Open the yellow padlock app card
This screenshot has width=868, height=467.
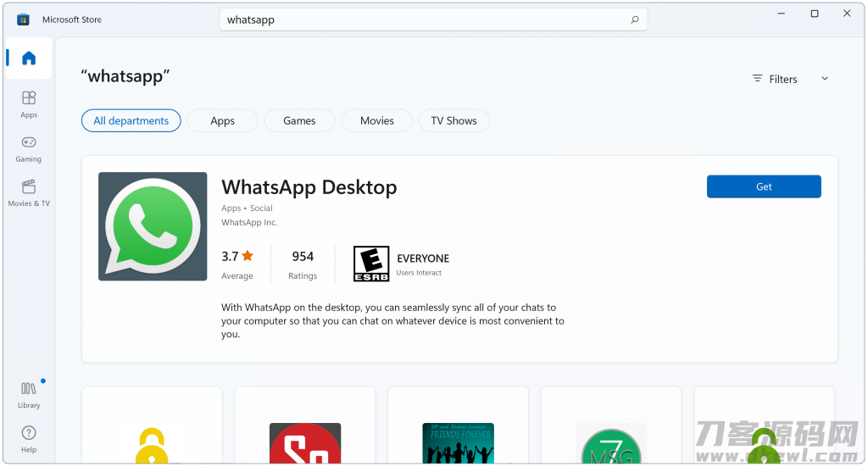pos(153,425)
